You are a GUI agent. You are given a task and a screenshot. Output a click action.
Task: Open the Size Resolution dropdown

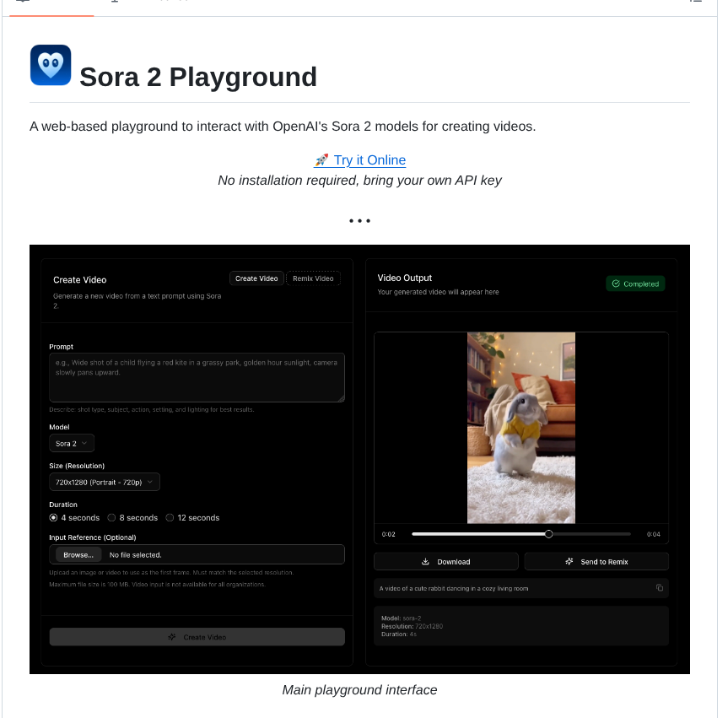point(104,481)
